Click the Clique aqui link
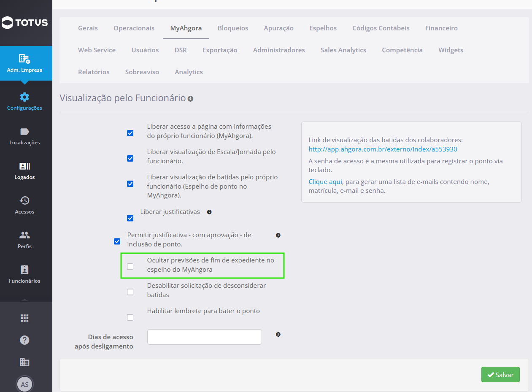 [x=325, y=181]
